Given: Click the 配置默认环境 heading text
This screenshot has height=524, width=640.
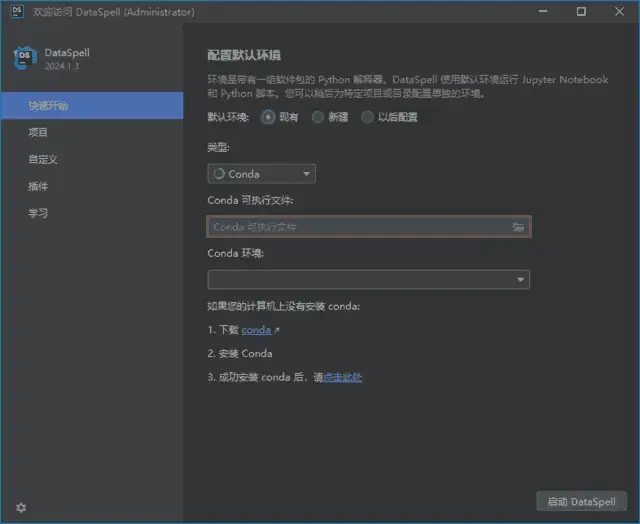Looking at the screenshot, I should pos(244,55).
